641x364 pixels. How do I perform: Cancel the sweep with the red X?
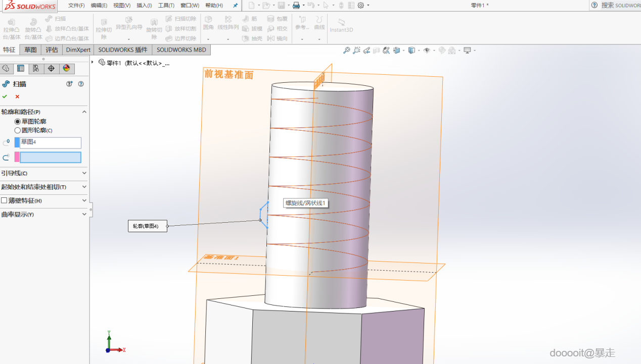pos(17,96)
